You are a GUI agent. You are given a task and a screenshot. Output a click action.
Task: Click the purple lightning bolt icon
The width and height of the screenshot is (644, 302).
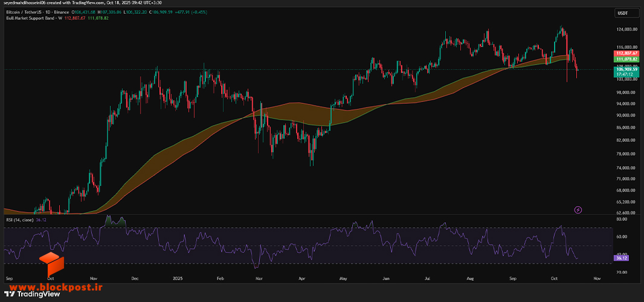[x=578, y=210]
